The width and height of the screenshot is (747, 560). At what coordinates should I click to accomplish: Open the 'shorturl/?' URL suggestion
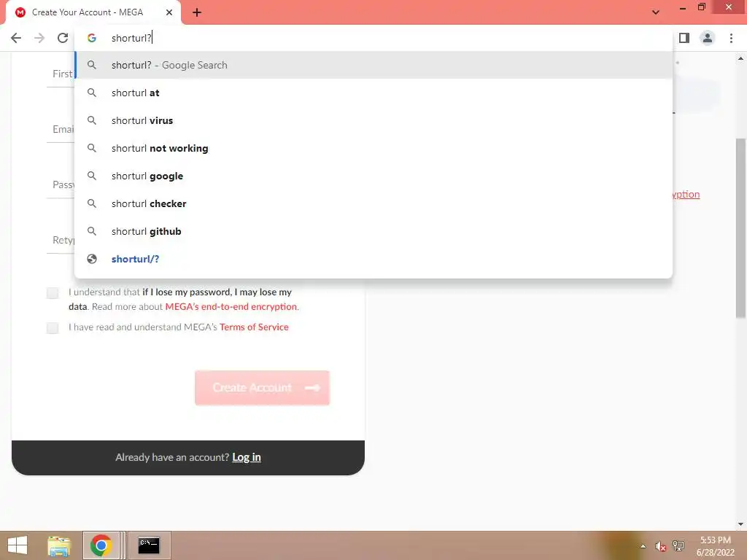(373, 259)
